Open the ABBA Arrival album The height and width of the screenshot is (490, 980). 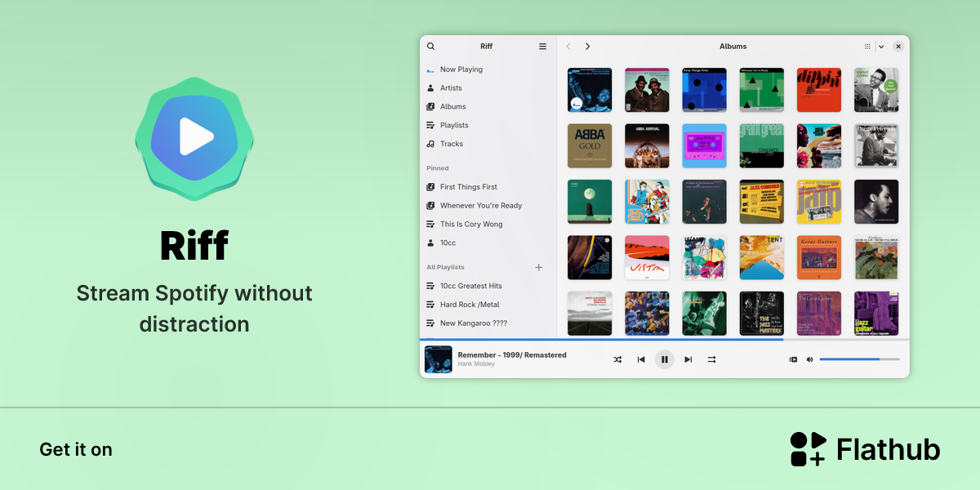[647, 145]
